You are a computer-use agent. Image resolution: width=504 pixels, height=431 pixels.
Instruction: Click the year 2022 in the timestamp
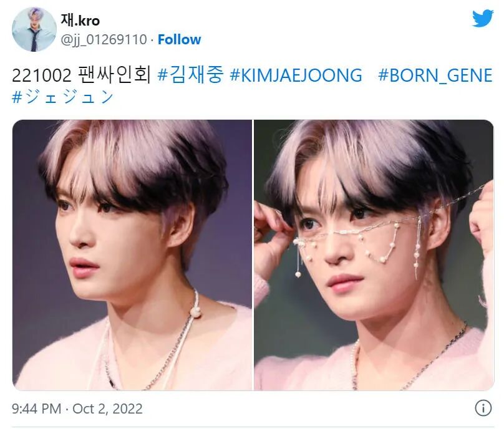click(127, 409)
